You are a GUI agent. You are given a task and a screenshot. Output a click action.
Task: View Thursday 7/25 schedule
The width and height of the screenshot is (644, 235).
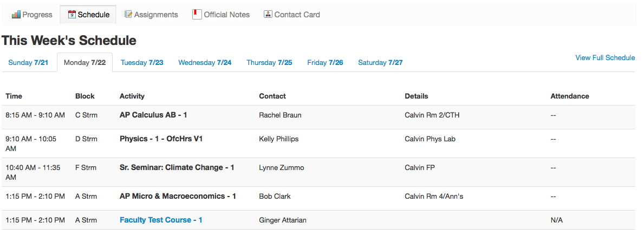(269, 62)
